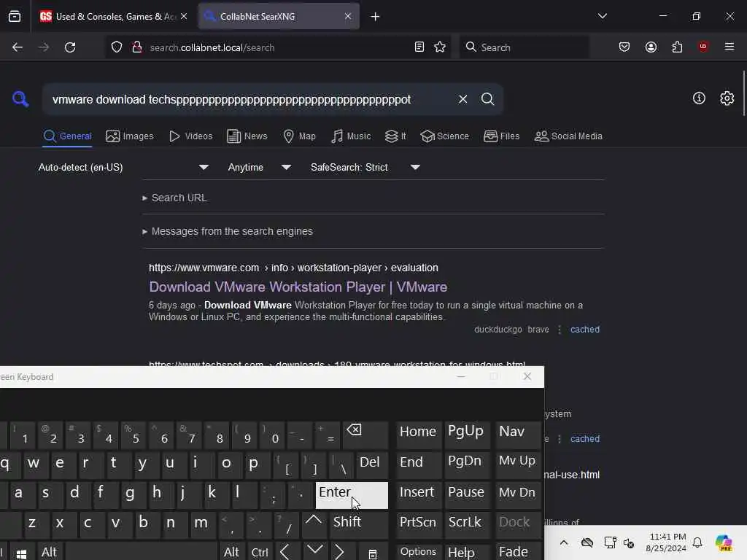
Task: Open the notifications bell in taskbar
Action: pyautogui.click(x=697, y=542)
